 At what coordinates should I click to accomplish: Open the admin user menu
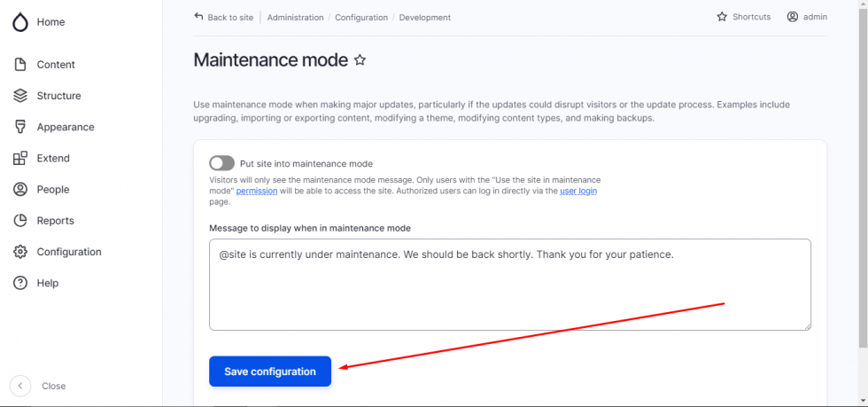807,17
